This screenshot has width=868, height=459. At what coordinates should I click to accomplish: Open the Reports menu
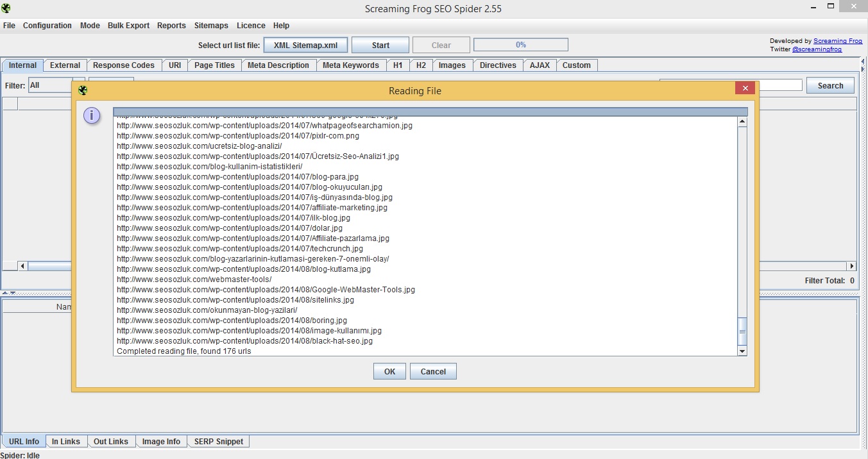[171, 26]
